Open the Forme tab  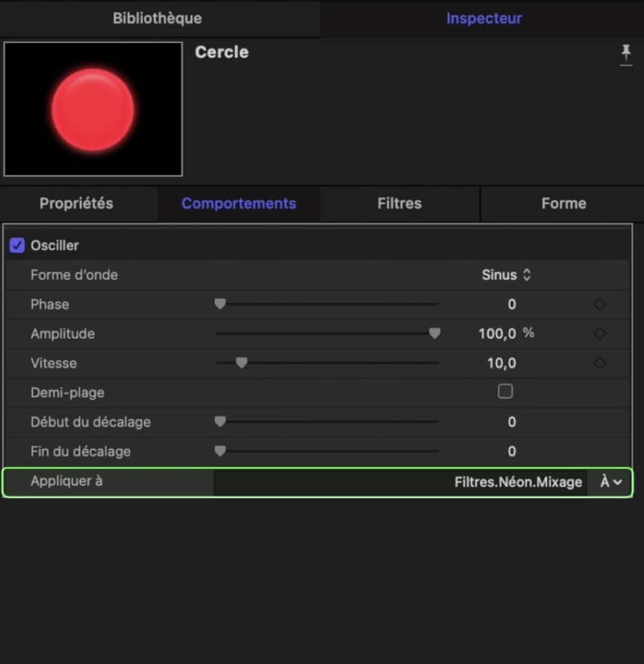(563, 203)
